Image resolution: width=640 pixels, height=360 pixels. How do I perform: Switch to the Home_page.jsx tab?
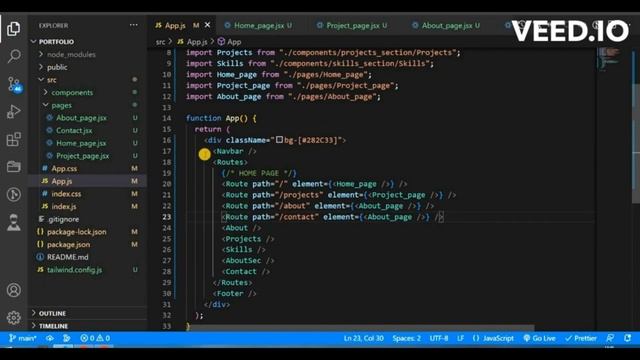point(258,25)
